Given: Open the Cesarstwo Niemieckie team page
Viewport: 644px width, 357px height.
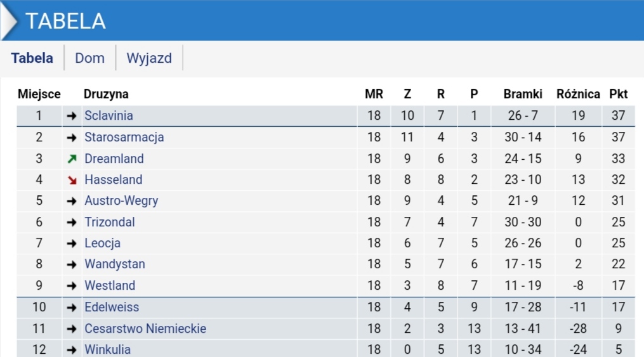Looking at the screenshot, I should pyautogui.click(x=145, y=328).
